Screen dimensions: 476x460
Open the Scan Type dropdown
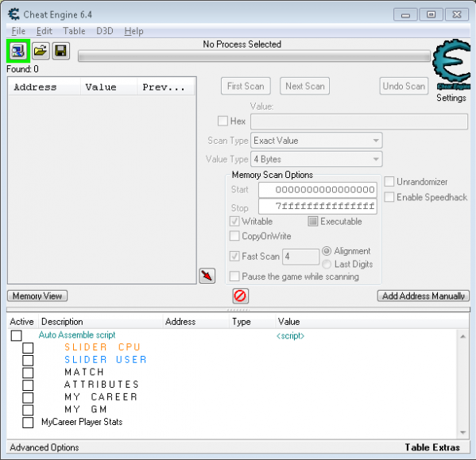click(316, 141)
